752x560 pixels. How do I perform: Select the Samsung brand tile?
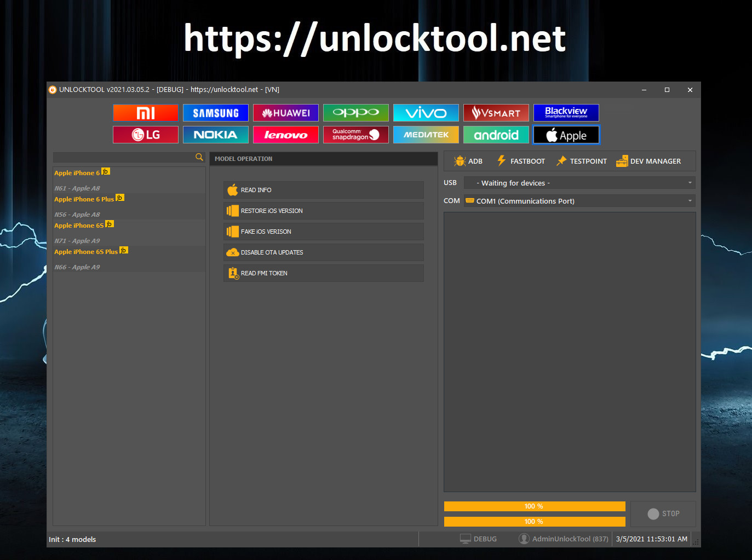(x=216, y=113)
